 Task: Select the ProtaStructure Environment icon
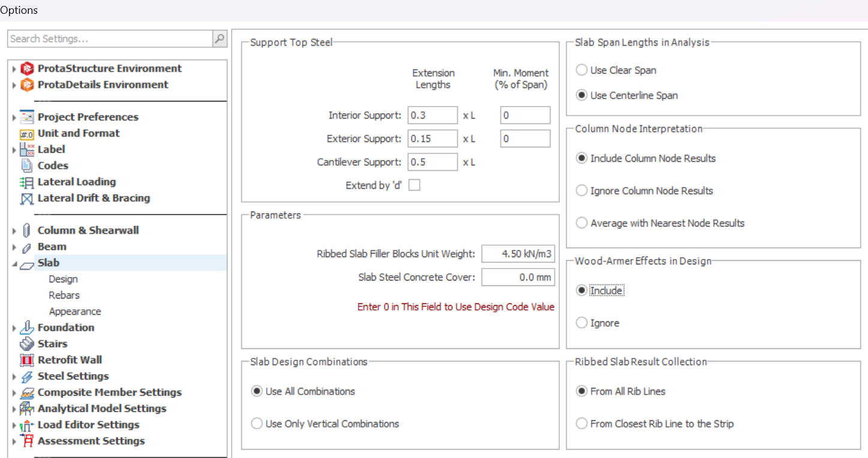tap(27, 69)
